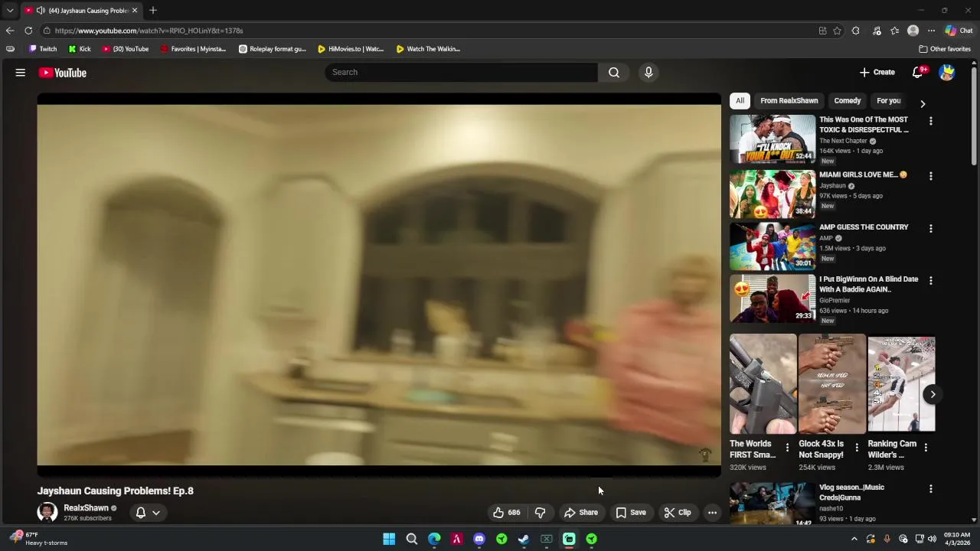The width and height of the screenshot is (980, 551).
Task: Dislike the video
Action: tap(541, 513)
